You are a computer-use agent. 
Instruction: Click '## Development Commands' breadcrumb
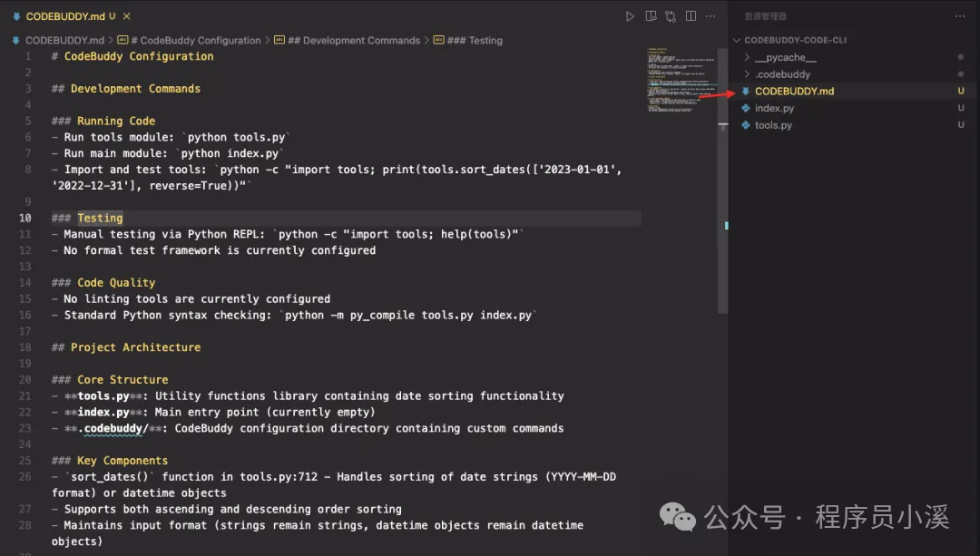pos(347,40)
